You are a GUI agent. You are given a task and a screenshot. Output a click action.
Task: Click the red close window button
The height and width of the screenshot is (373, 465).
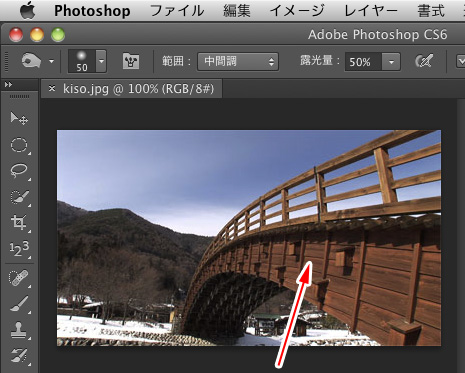[16, 35]
